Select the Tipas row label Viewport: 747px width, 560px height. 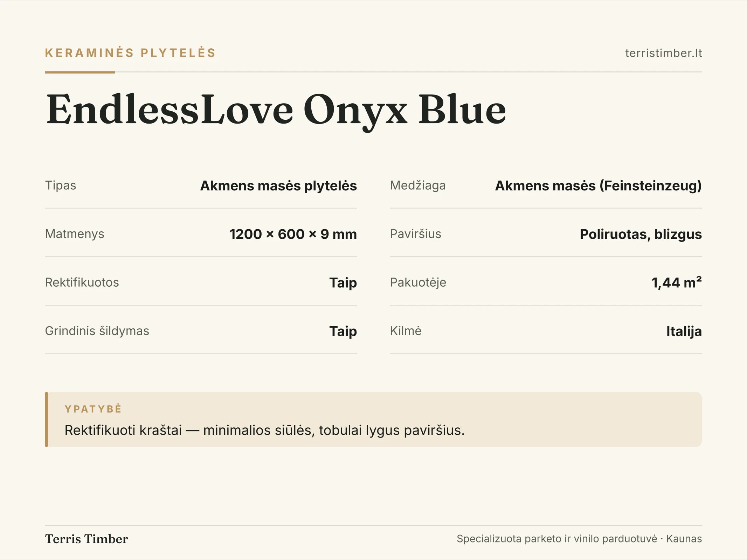tap(61, 185)
